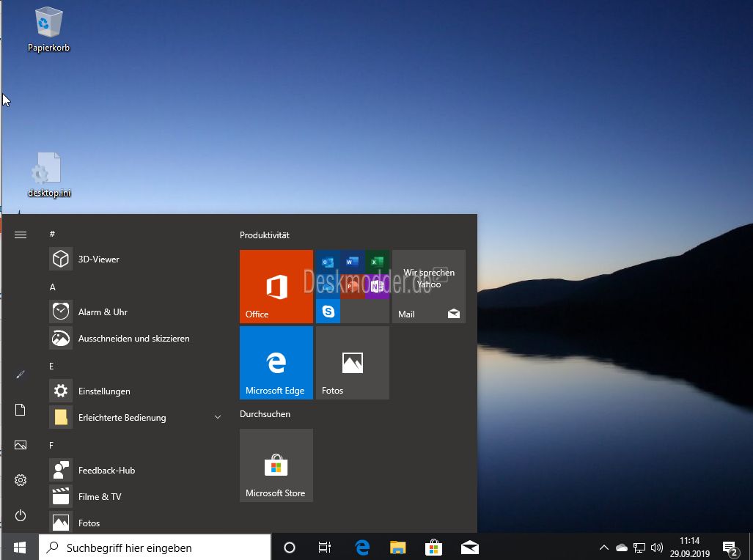Open the Mail live tile
Screen dimensions: 753x560
[429, 287]
